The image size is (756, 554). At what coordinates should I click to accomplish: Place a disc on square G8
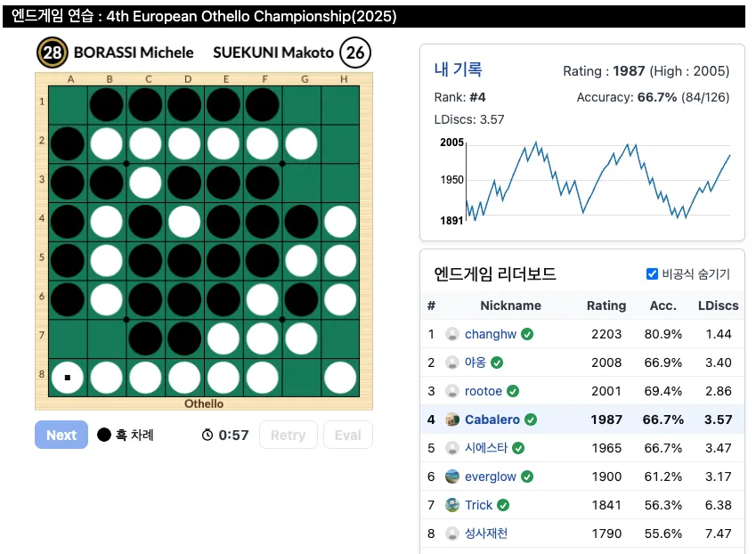click(301, 378)
